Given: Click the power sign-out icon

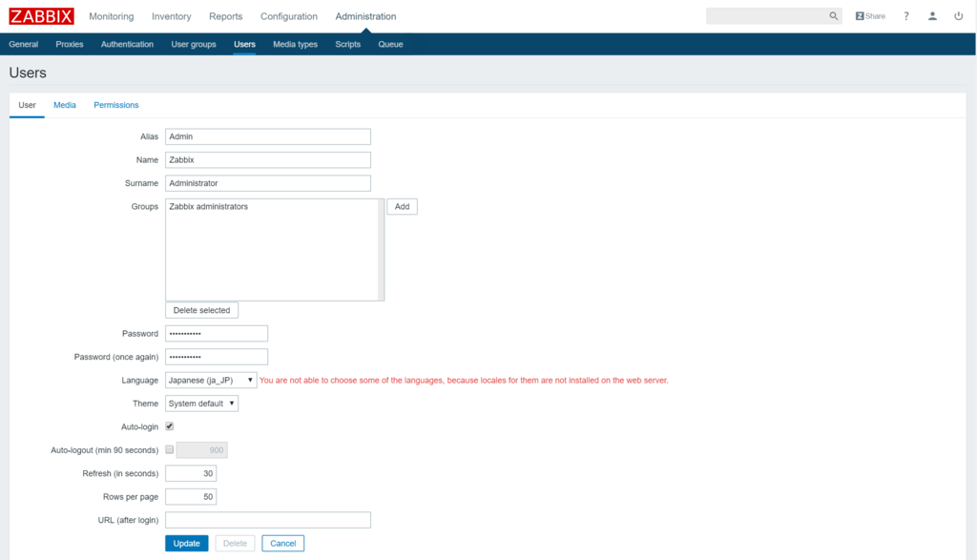Looking at the screenshot, I should pos(958,16).
